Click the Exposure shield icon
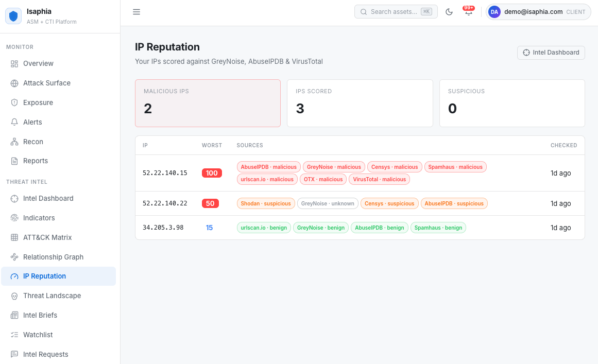 coord(14,102)
